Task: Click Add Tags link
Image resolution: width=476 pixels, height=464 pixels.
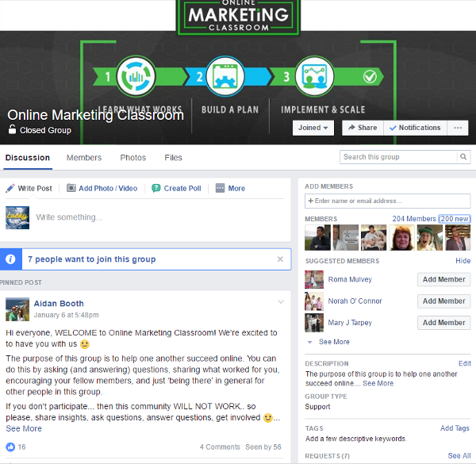Action: (455, 428)
